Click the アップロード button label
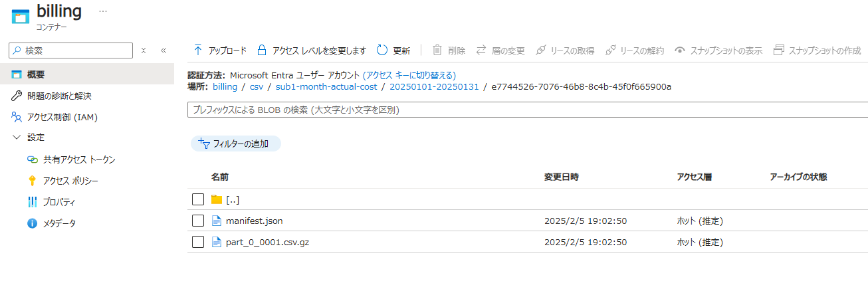 coord(227,50)
